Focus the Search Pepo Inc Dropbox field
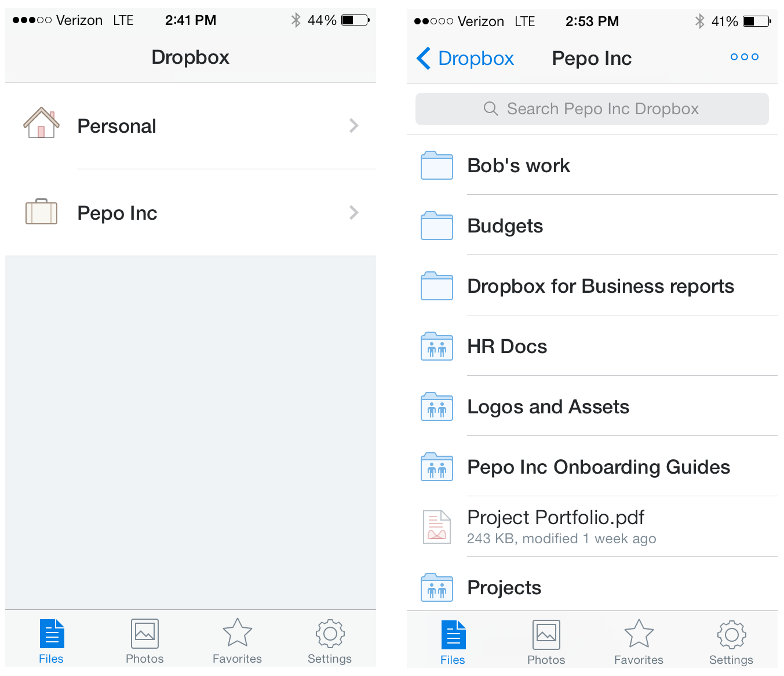The width and height of the screenshot is (784, 676). 592,109
